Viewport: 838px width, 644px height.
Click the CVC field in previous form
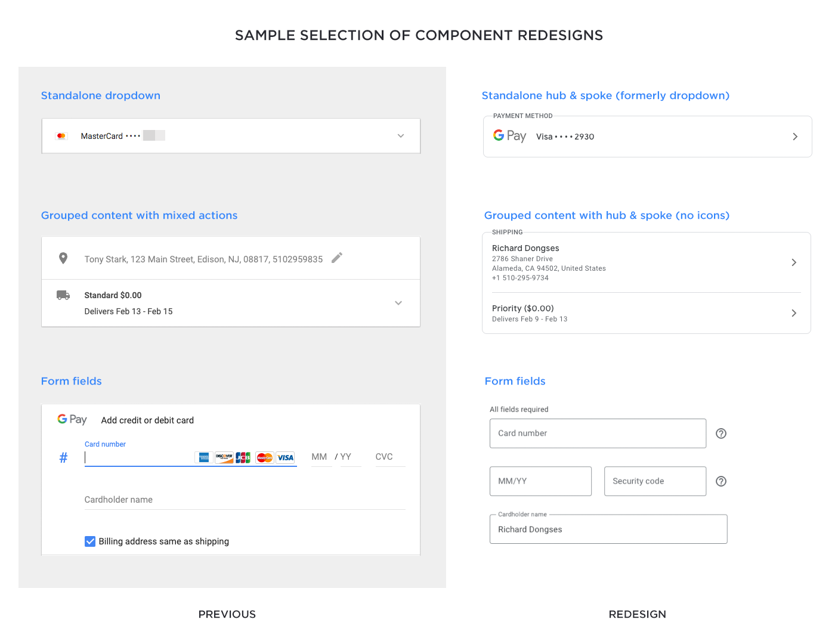click(389, 457)
